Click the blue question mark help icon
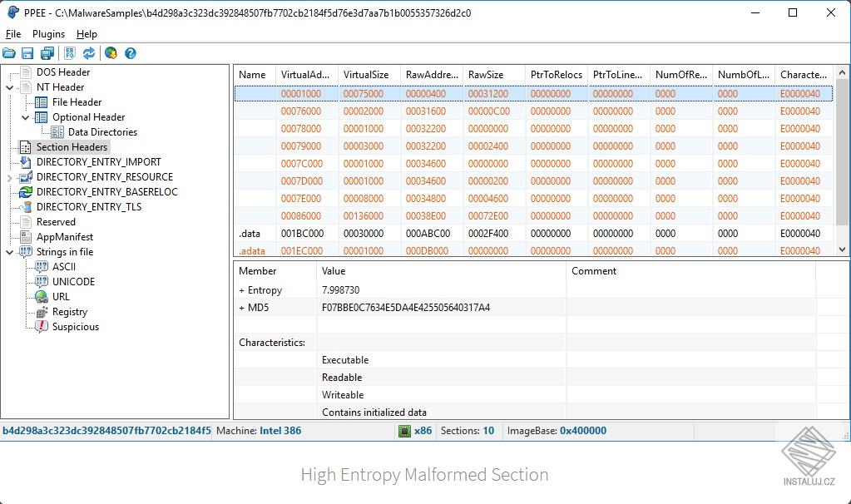This screenshot has width=851, height=504. click(x=131, y=53)
